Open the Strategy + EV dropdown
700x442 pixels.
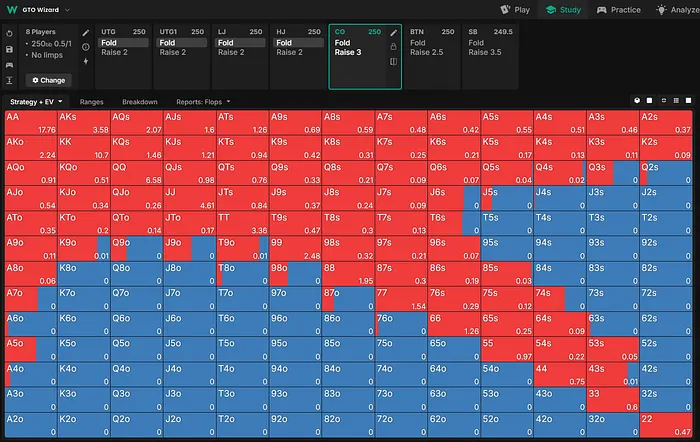pyautogui.click(x=36, y=102)
